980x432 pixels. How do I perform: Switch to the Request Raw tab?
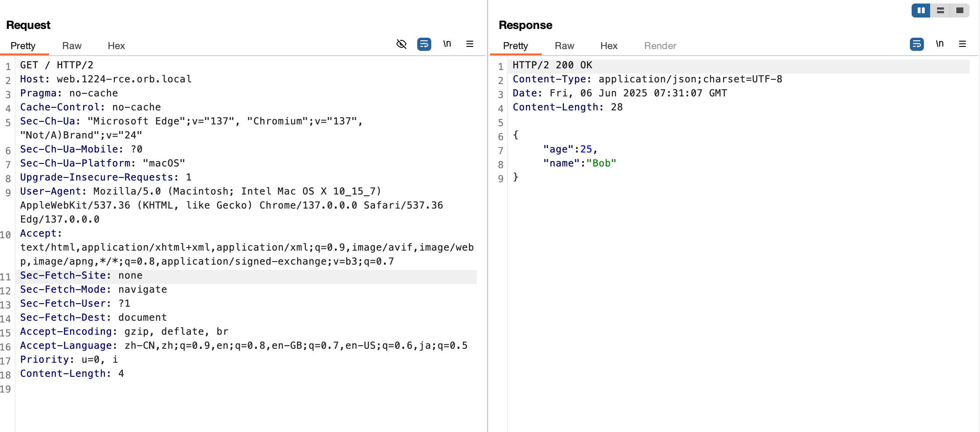pyautogui.click(x=72, y=46)
